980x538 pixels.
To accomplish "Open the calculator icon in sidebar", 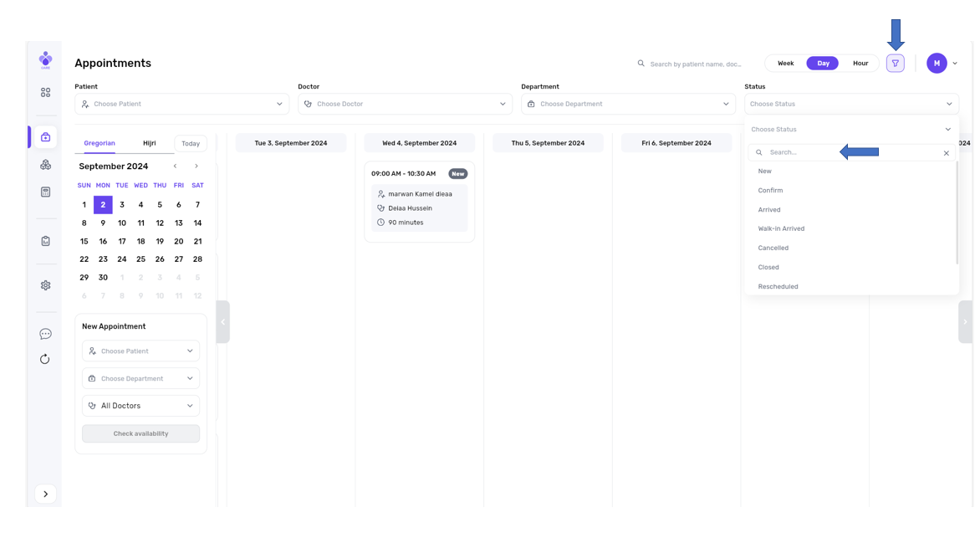I will (45, 192).
